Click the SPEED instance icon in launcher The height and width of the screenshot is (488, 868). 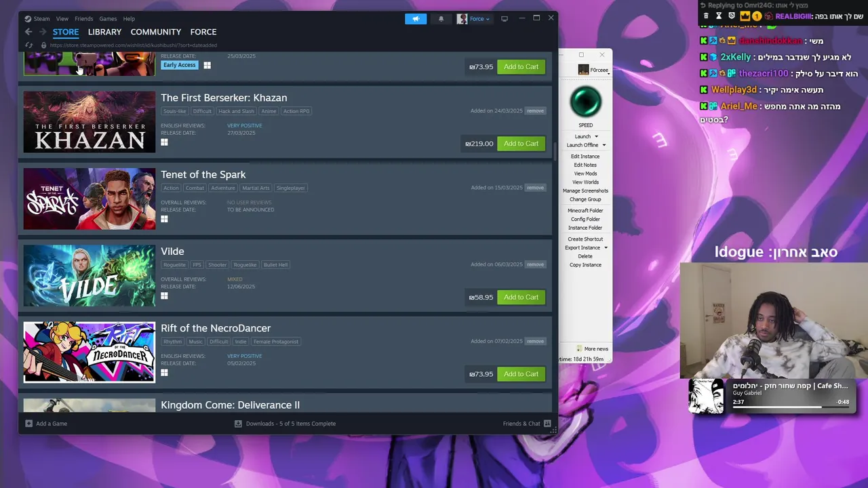[x=585, y=102]
